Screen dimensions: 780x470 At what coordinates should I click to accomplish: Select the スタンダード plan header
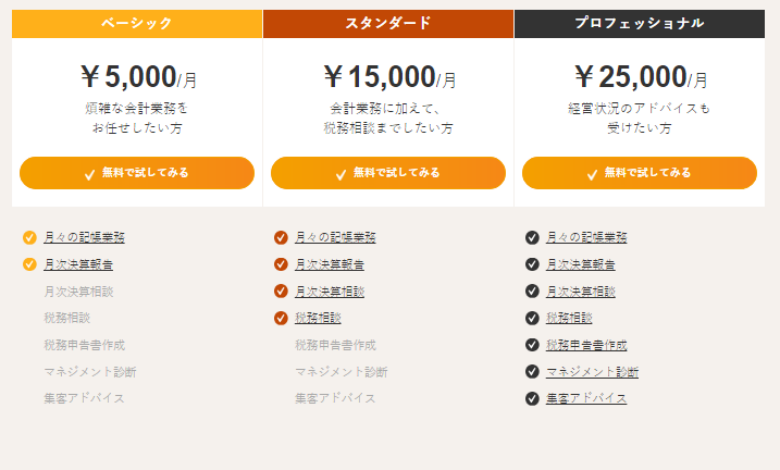[388, 23]
